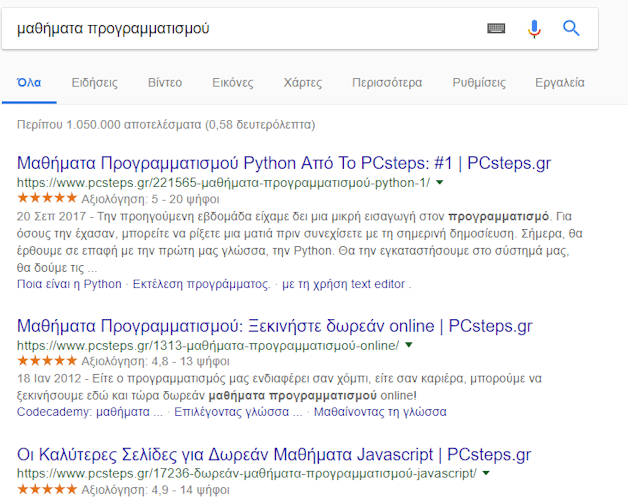Click the rating stars showing 4,8 - 13 ψήφοι
This screenshot has height=500, width=628.
click(x=47, y=361)
